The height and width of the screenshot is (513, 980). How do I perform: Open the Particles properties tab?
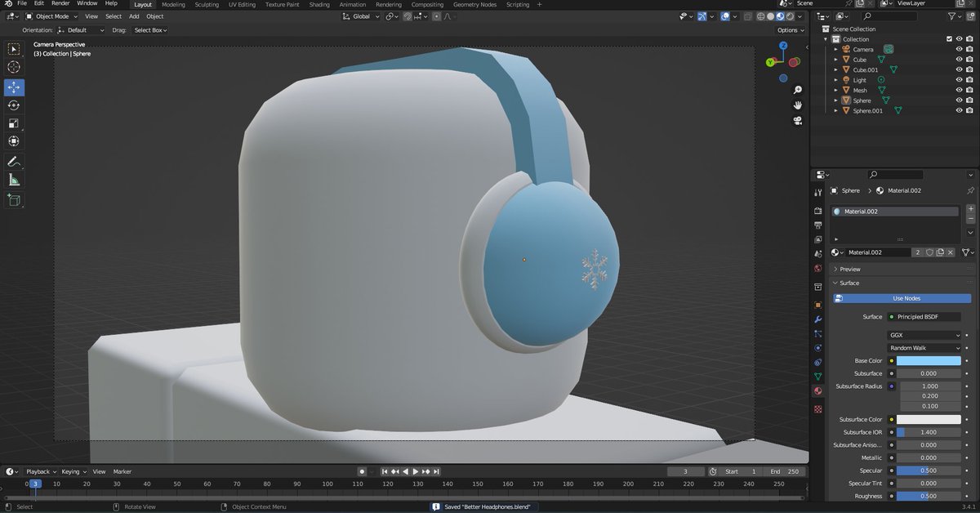(x=818, y=333)
